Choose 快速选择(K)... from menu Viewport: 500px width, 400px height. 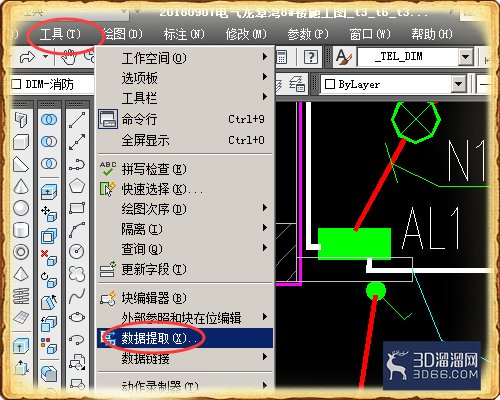click(x=185, y=189)
